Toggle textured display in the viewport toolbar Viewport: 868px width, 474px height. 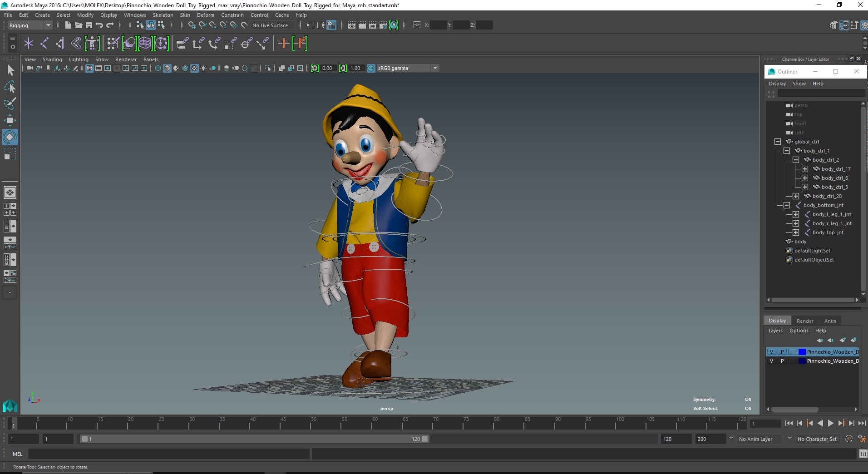[x=194, y=68]
